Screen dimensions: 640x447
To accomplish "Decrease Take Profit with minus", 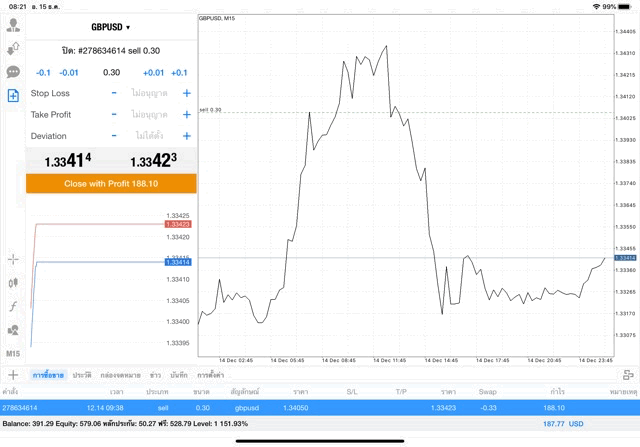I will coord(114,114).
